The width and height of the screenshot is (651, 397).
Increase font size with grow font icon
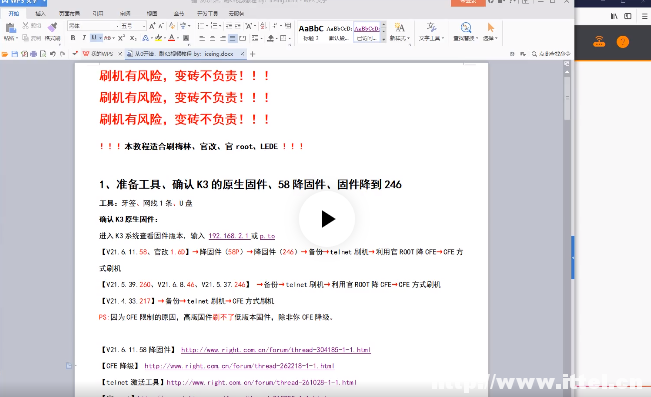point(152,26)
